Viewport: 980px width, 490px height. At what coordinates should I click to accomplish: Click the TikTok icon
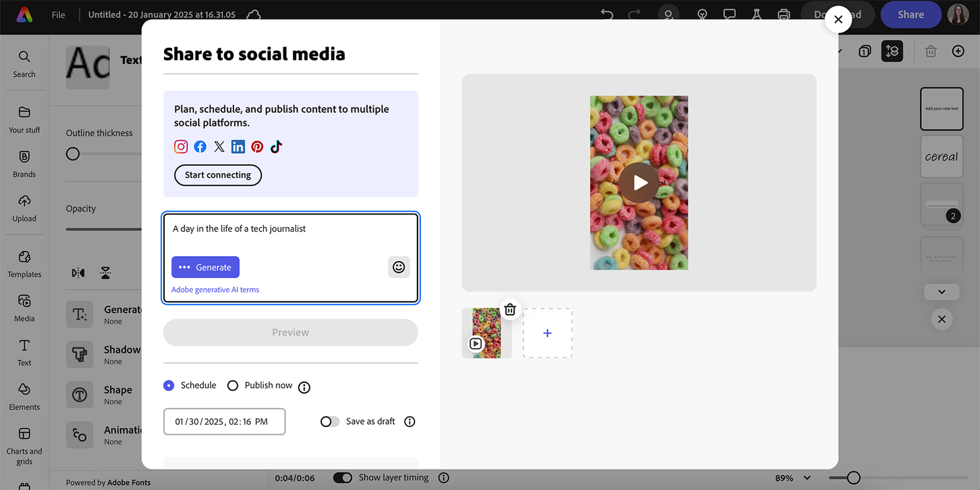(276, 147)
